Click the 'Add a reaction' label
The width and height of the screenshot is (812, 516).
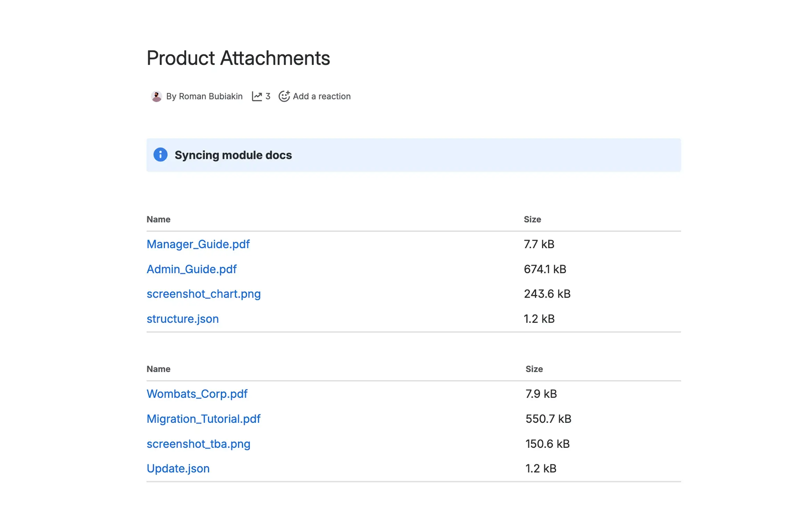[x=322, y=96]
